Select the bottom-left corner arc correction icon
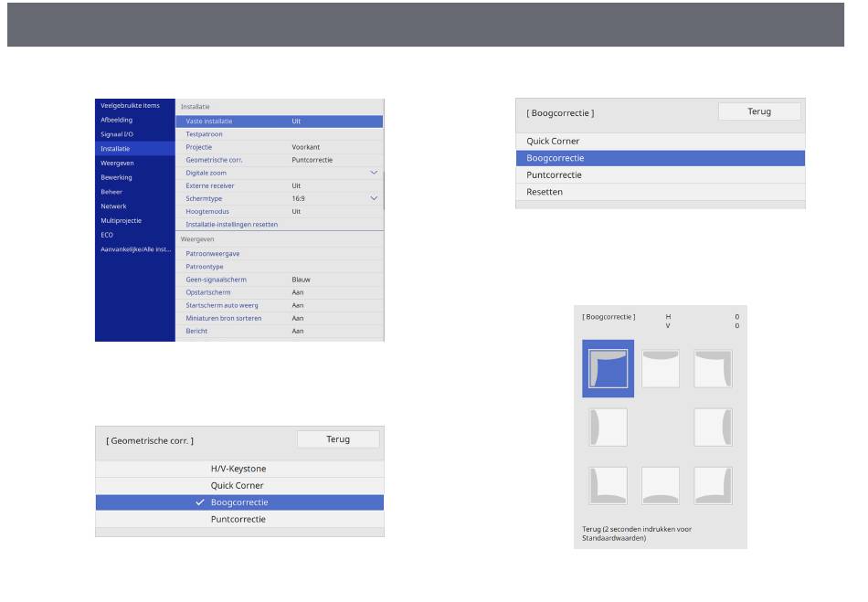 point(608,485)
